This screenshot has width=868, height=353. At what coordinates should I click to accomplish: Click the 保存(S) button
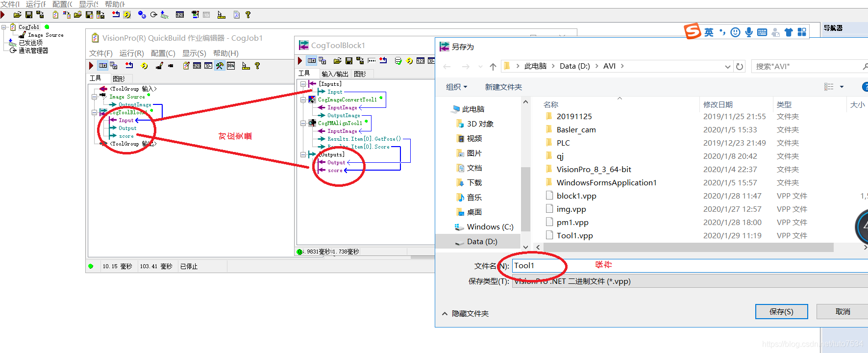click(x=781, y=312)
